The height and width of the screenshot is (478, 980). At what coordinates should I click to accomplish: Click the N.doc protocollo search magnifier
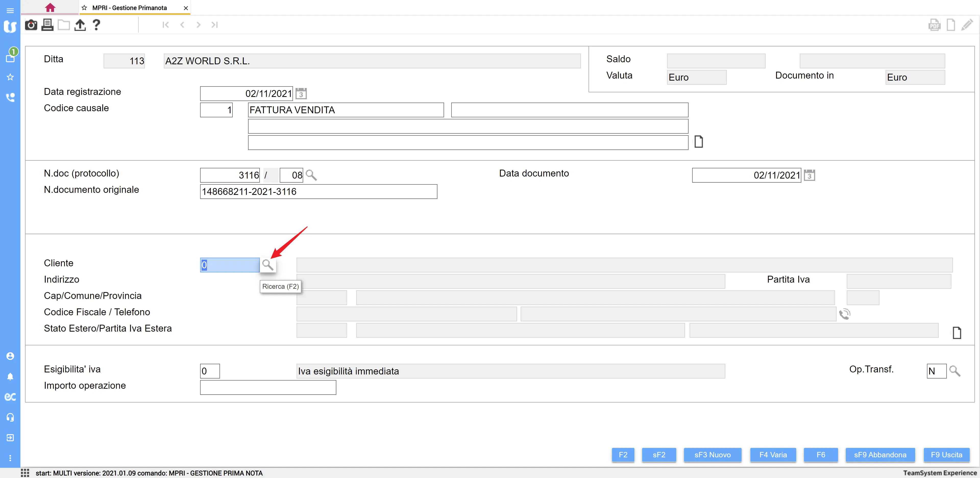(311, 175)
